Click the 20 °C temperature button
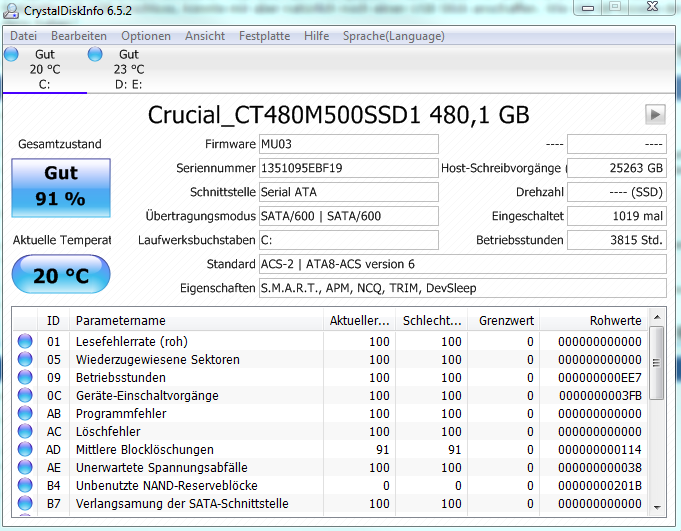This screenshot has width=681, height=531. (61, 274)
